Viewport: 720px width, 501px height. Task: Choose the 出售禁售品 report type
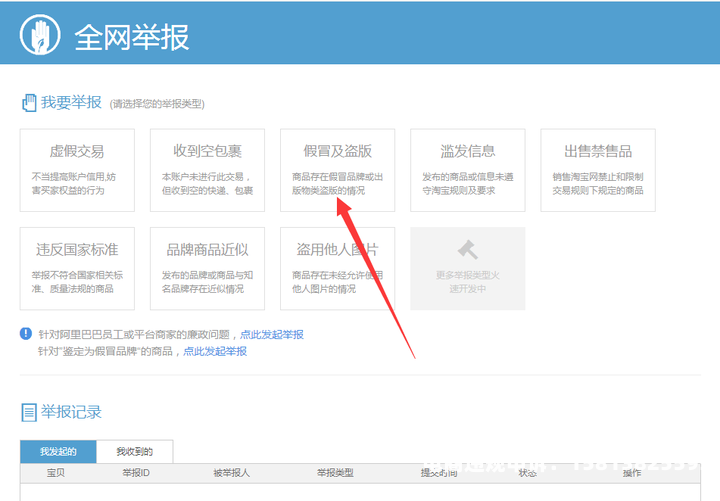pyautogui.click(x=598, y=169)
